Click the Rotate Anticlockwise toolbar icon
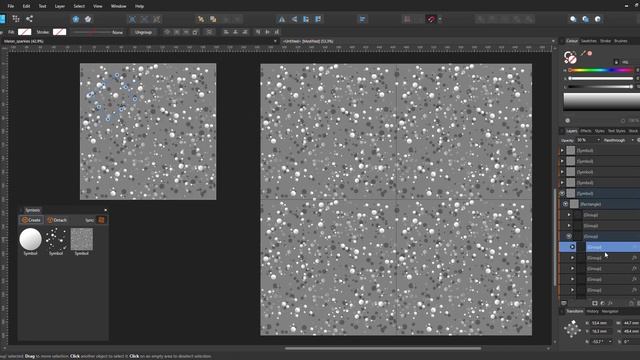Image resolution: width=640 pixels, height=360 pixels. tap(306, 19)
